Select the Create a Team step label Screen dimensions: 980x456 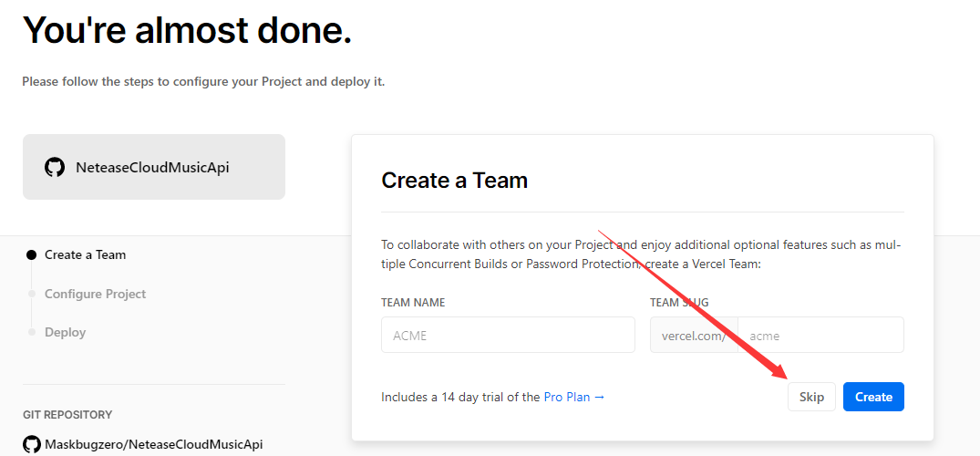pyautogui.click(x=85, y=255)
